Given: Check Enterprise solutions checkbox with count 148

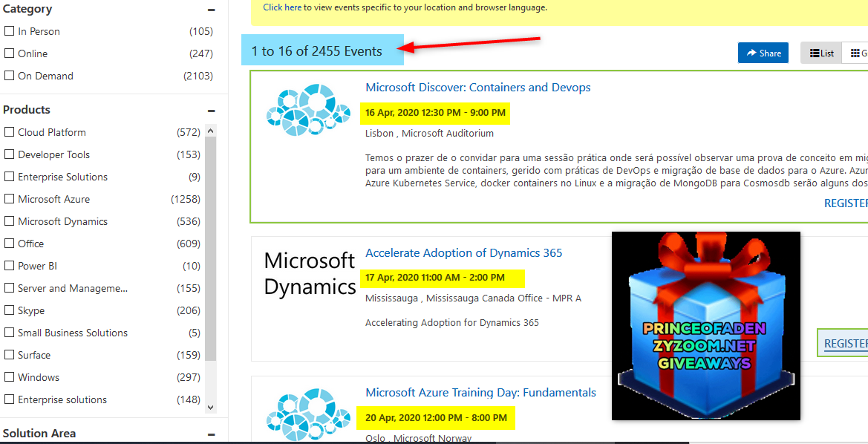Looking at the screenshot, I should [x=9, y=399].
